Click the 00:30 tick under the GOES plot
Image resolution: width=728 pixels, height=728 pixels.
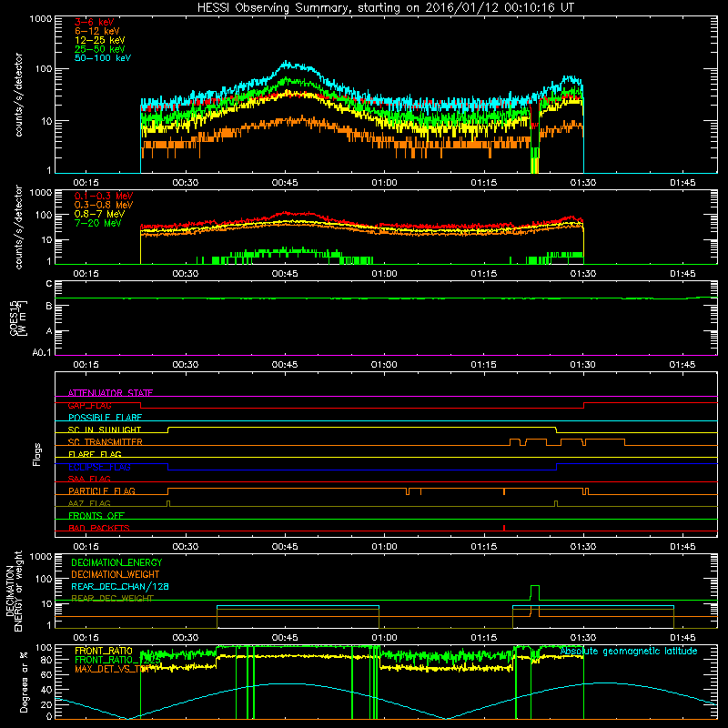(186, 365)
